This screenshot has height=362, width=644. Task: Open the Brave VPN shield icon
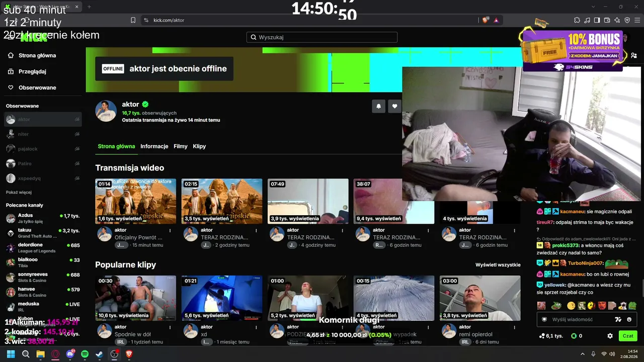[627, 20]
